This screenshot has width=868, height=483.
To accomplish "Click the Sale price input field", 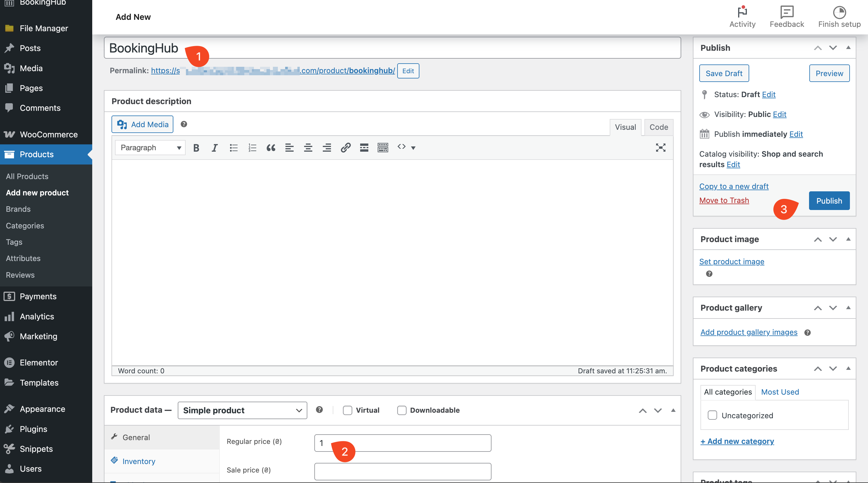I will point(403,471).
